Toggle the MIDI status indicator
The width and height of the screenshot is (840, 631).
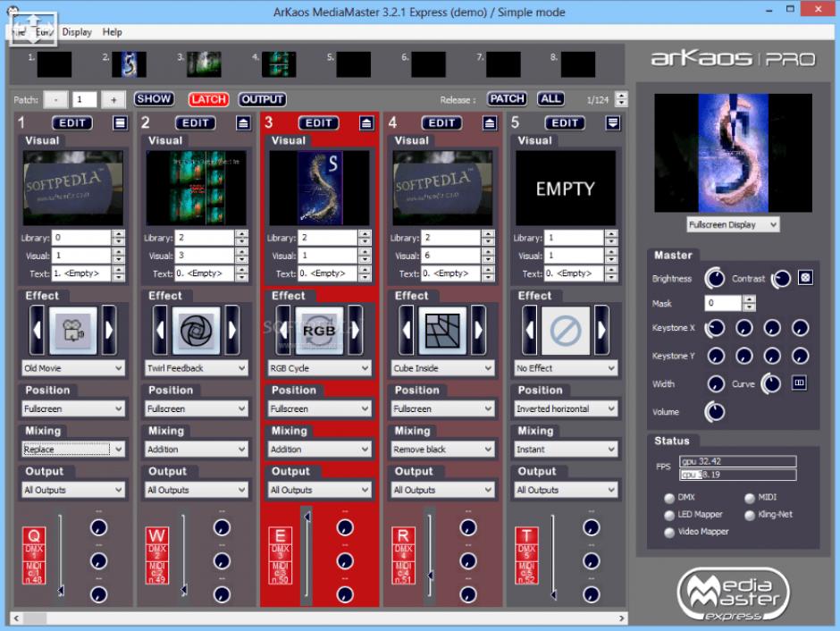coord(750,498)
